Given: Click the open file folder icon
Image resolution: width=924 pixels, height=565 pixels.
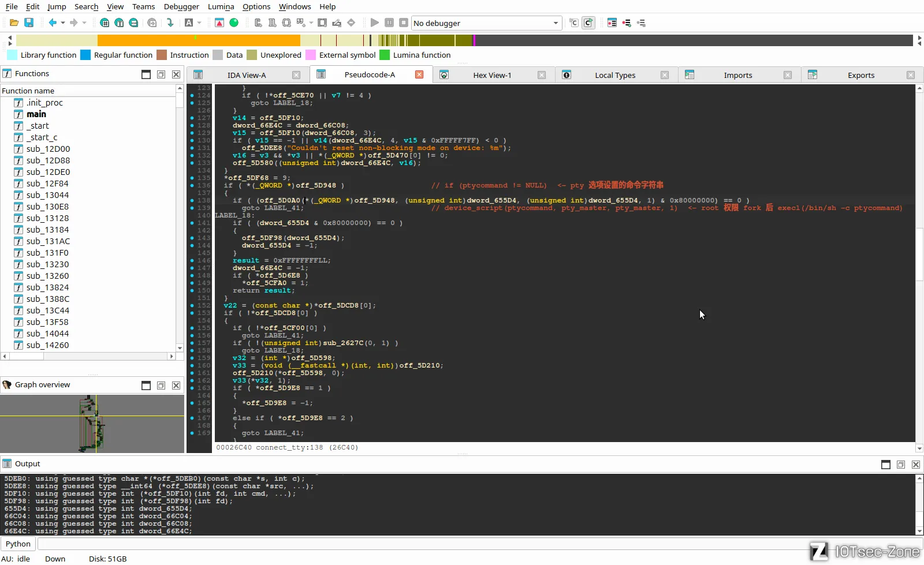Looking at the screenshot, I should pos(14,23).
